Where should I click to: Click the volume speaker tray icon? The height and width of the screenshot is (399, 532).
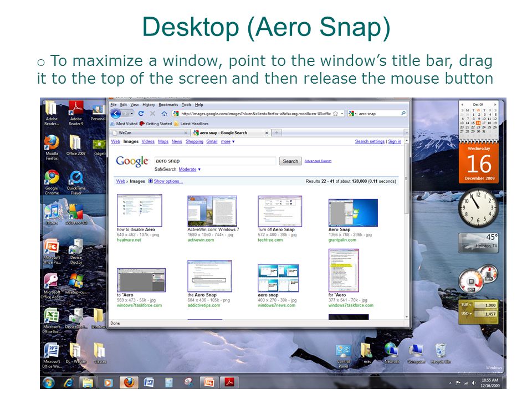(474, 383)
